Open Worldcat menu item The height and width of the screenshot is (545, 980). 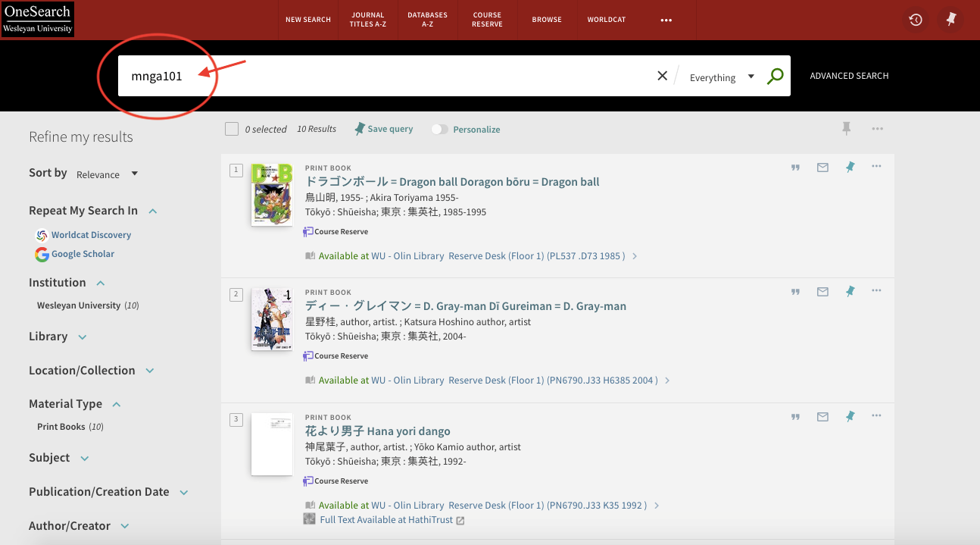pos(607,20)
